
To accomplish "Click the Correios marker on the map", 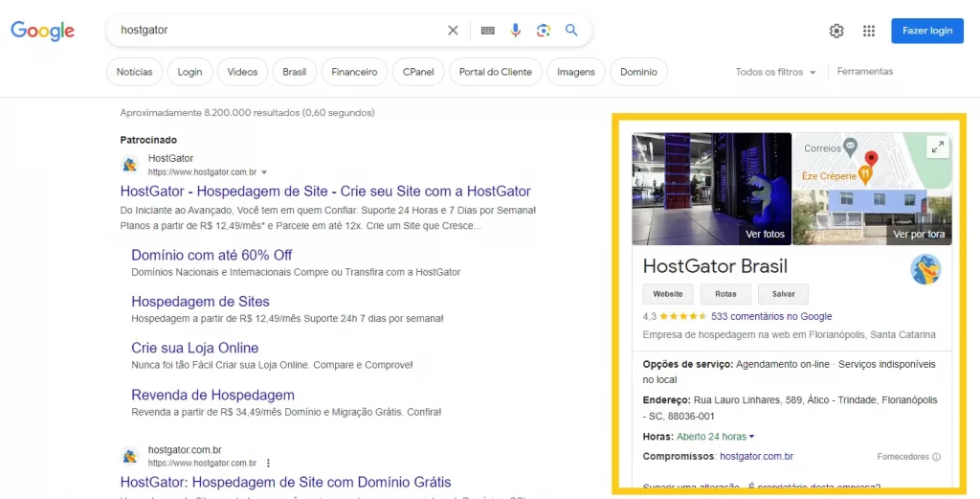I will tap(850, 147).
